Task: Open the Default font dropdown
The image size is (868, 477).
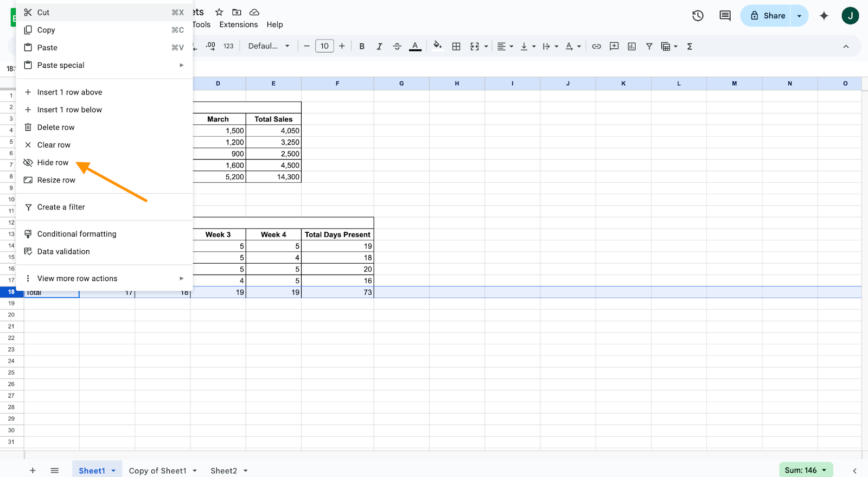Action: click(x=269, y=46)
